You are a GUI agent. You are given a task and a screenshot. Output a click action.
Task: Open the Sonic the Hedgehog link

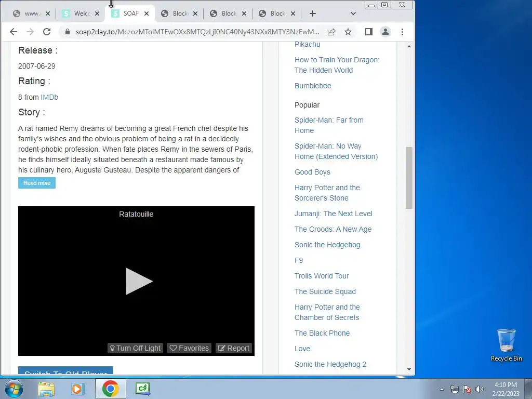coord(327,245)
